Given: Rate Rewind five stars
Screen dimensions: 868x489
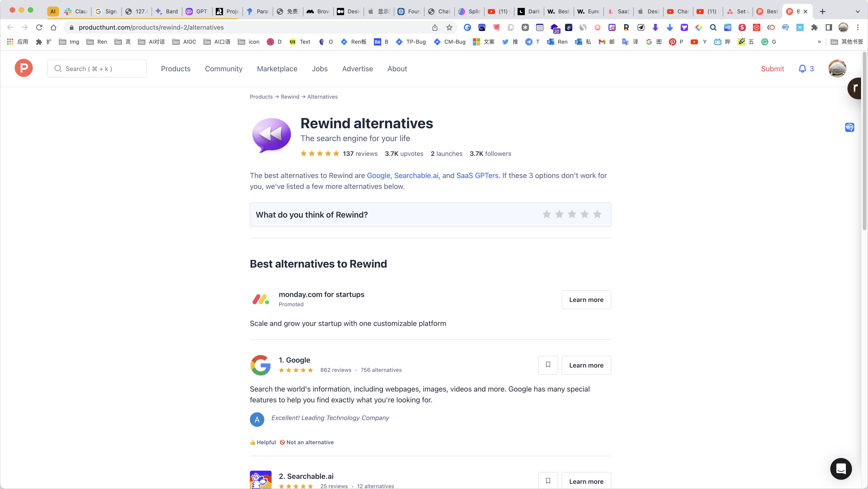Looking at the screenshot, I should (x=597, y=214).
